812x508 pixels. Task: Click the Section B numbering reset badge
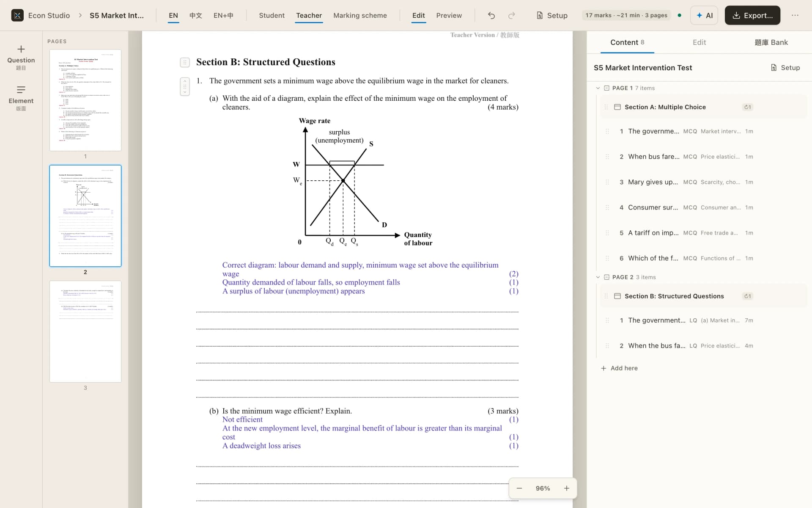click(748, 296)
